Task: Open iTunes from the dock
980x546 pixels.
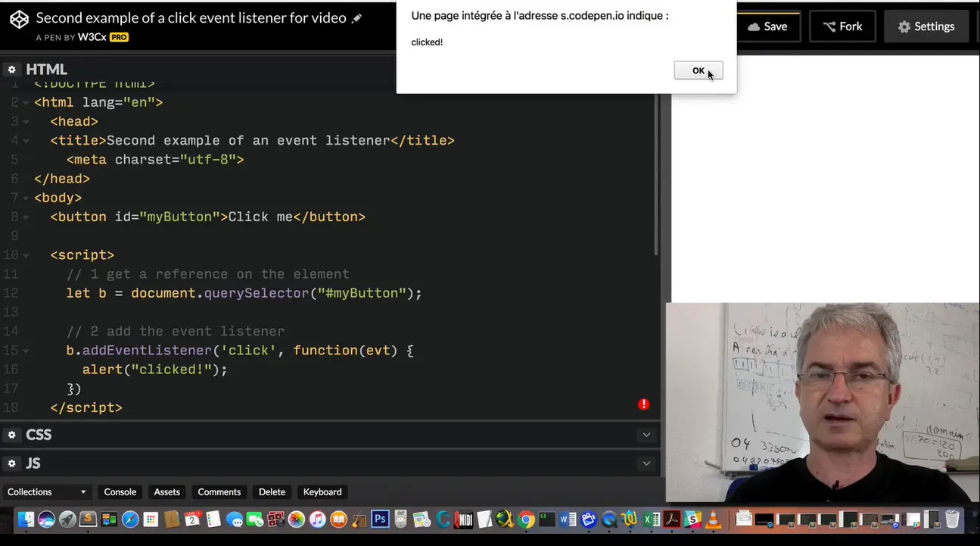Action: pos(318,519)
